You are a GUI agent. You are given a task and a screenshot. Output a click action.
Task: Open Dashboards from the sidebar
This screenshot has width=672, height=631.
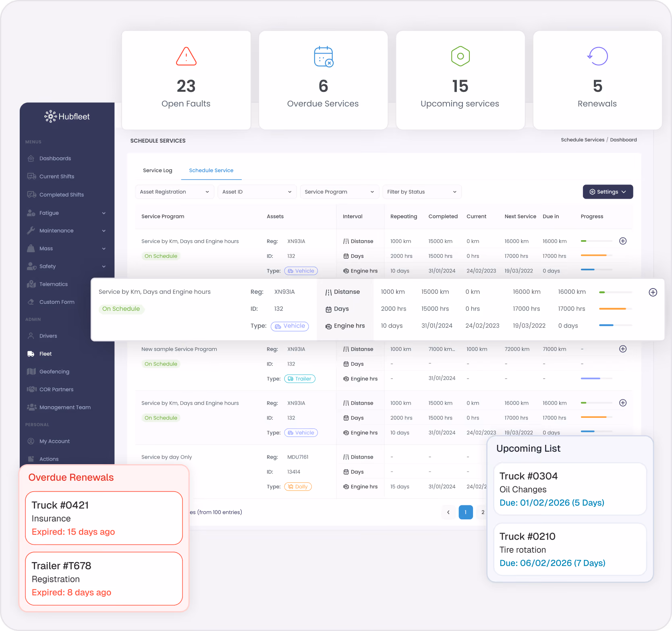coord(55,158)
